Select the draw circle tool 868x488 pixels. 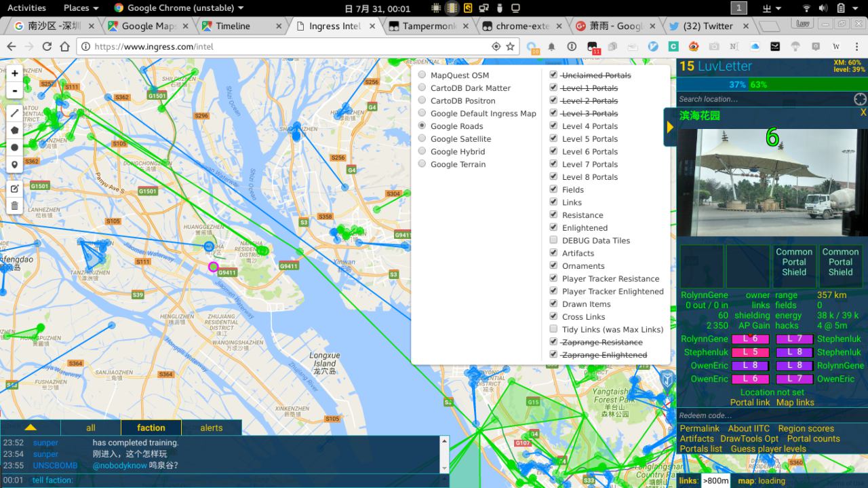14,147
